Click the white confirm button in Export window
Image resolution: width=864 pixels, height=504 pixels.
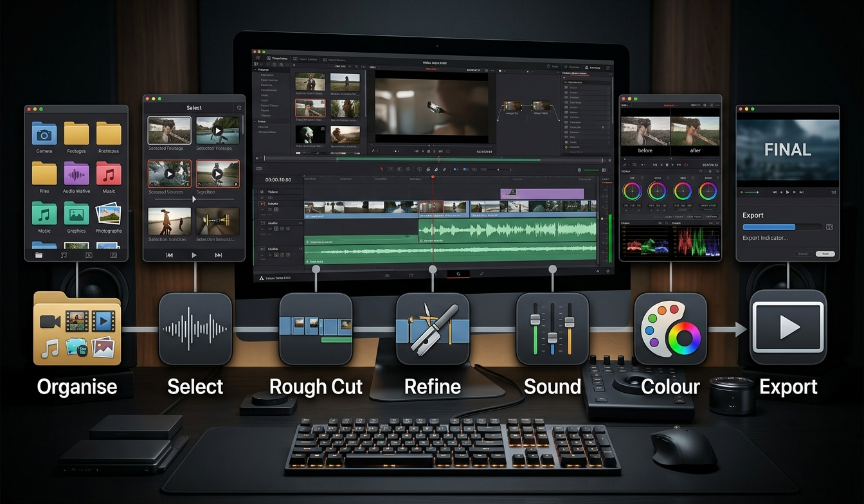(825, 254)
